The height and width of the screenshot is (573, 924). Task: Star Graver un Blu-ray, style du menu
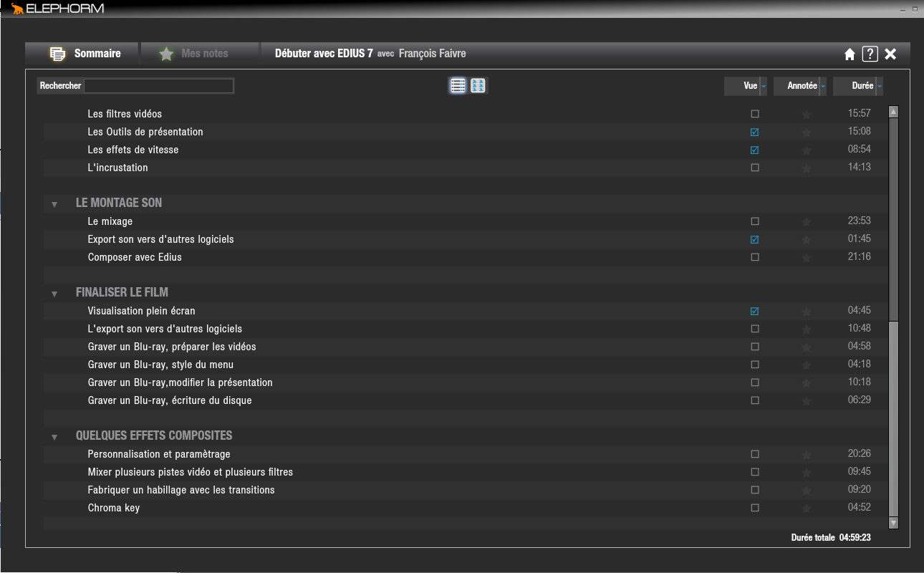click(x=807, y=365)
